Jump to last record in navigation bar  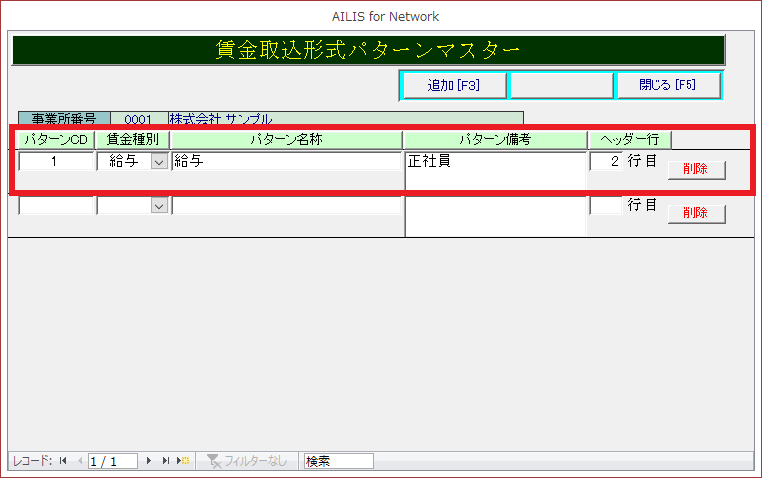tap(165, 461)
